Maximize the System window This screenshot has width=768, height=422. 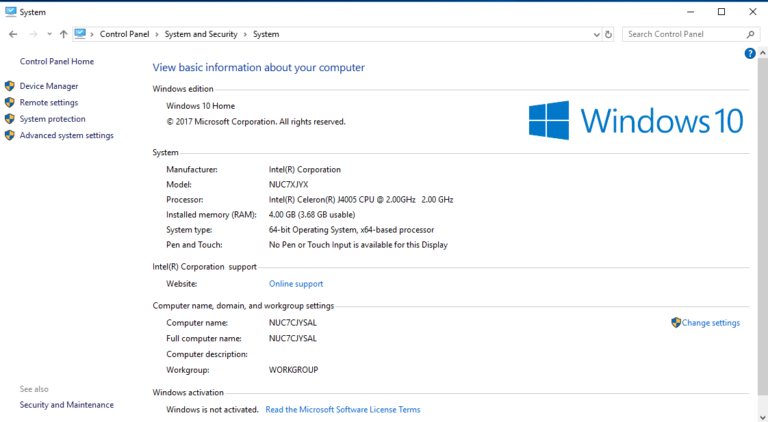pyautogui.click(x=721, y=12)
